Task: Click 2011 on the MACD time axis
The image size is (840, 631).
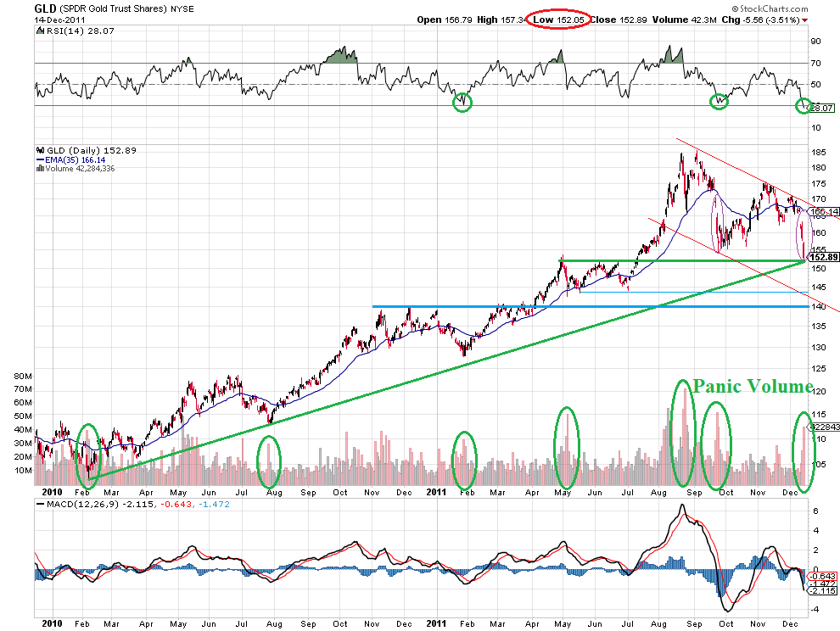Action: (436, 623)
